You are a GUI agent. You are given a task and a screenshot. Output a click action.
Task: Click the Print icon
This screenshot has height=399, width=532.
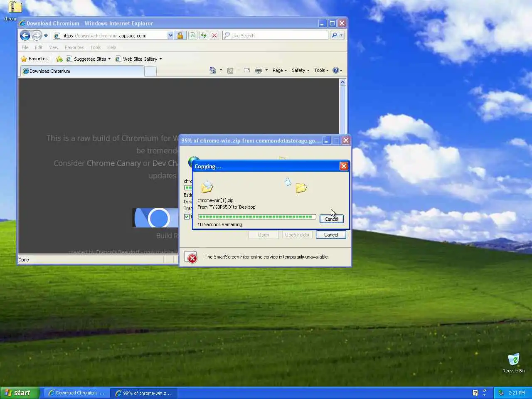click(x=259, y=70)
